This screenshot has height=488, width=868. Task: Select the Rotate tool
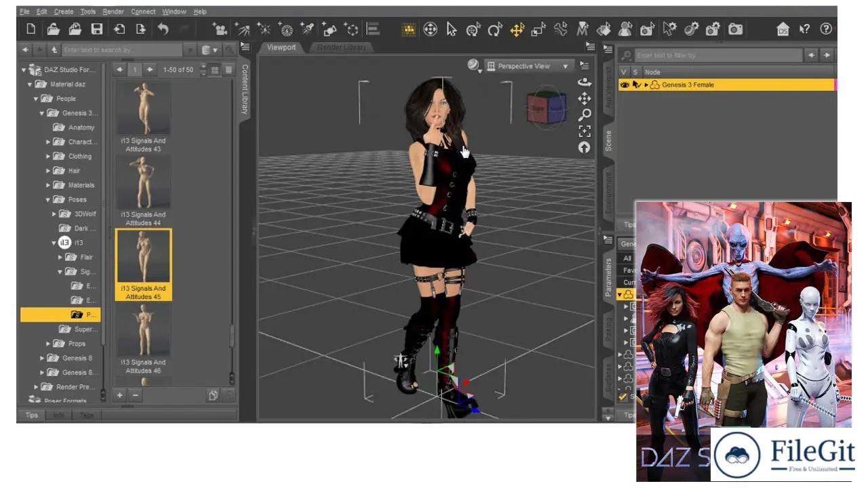(x=495, y=29)
